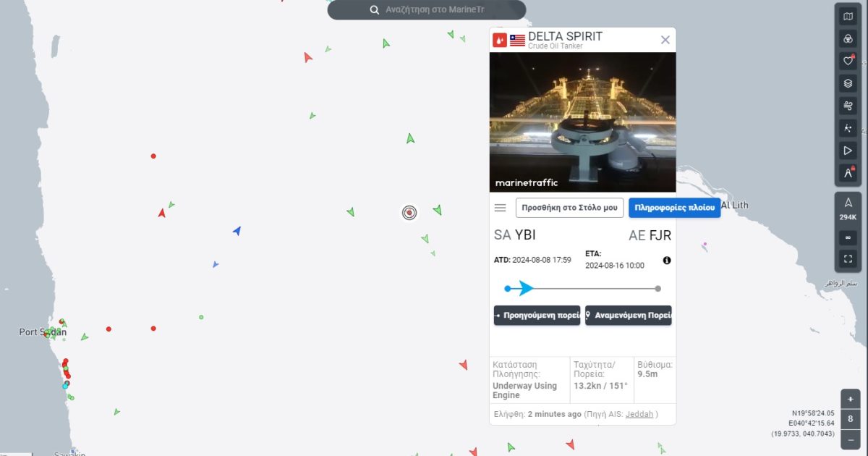Click the zoom level 8 indicator
The image size is (868, 456).
[851, 419]
